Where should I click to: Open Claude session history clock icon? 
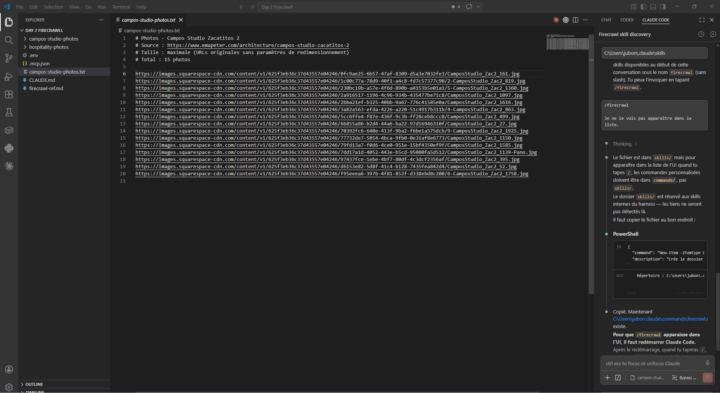tap(701, 34)
